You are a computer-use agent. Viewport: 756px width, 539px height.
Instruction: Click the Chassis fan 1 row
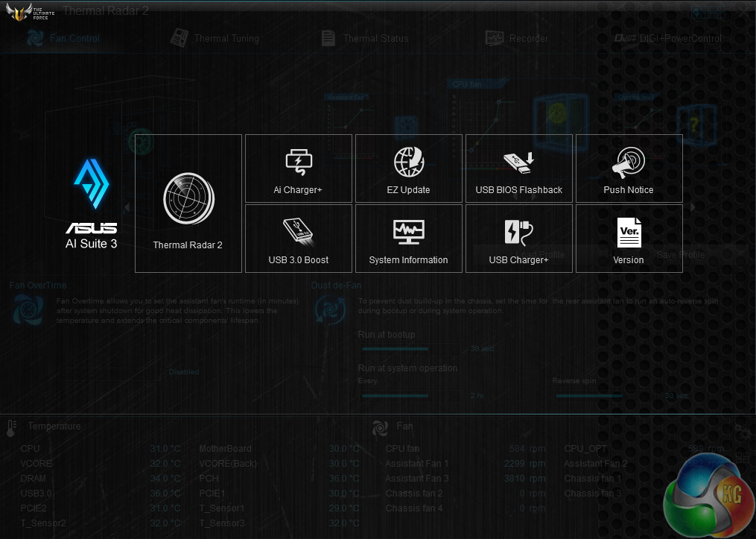(x=644, y=478)
